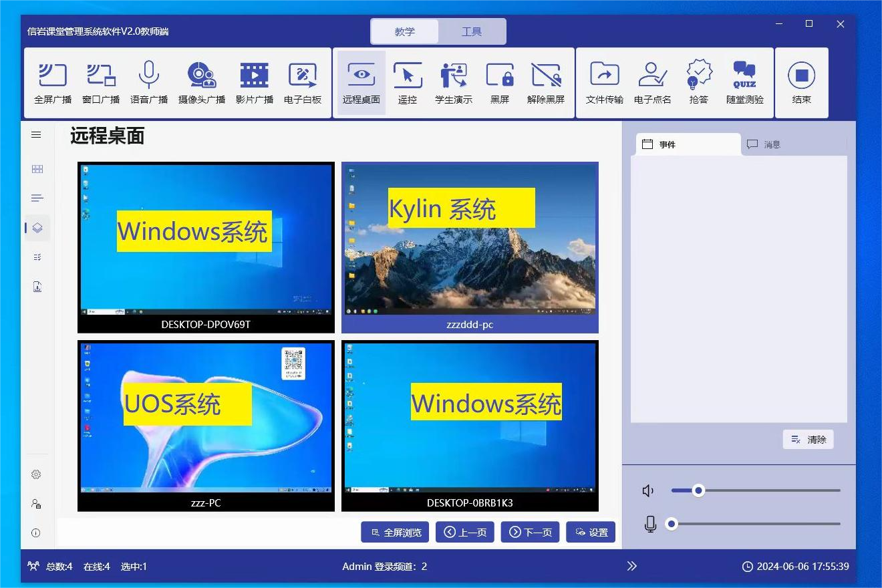Open the file download sidebar icon
Screen dimensions: 882x588
[37, 287]
